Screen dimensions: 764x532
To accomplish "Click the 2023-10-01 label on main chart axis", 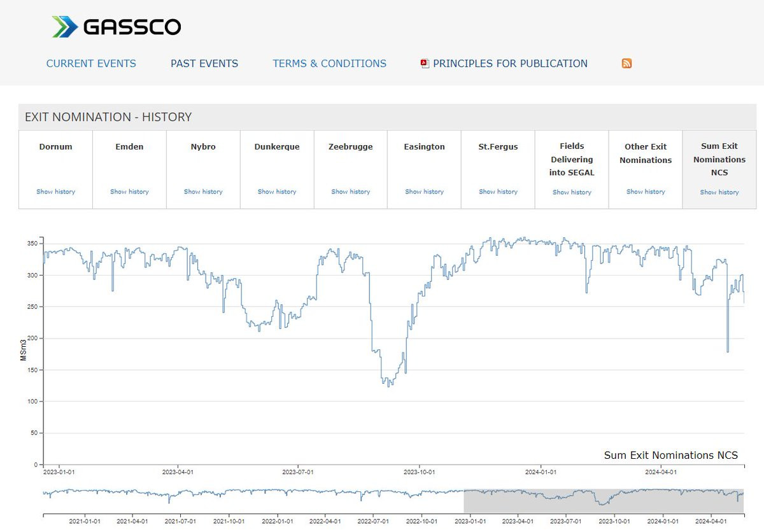I will (x=420, y=472).
